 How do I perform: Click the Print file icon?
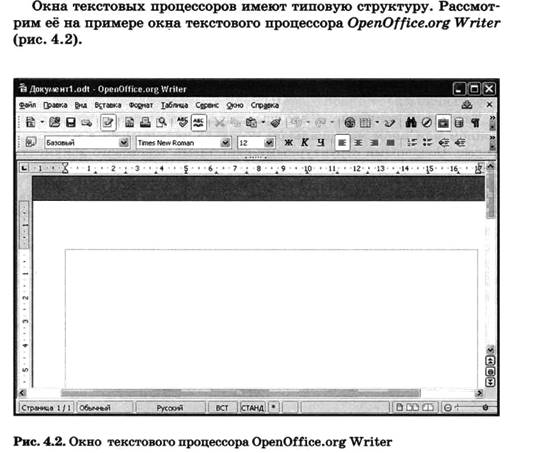[145, 122]
